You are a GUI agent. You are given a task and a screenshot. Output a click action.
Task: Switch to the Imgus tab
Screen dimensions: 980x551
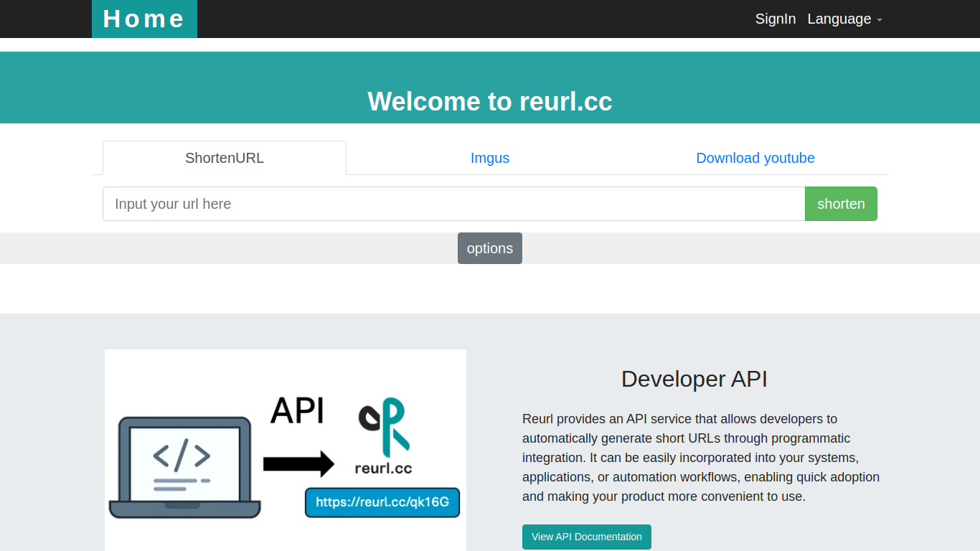(490, 158)
